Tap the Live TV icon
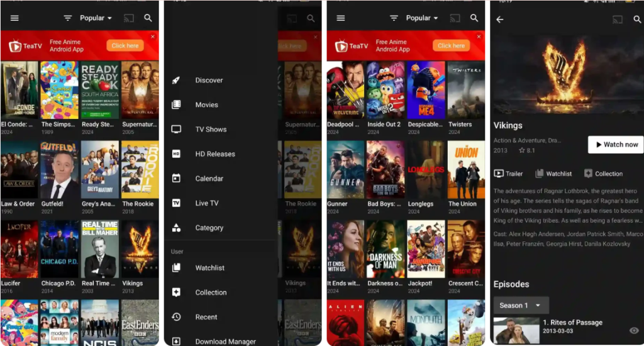 pyautogui.click(x=177, y=203)
